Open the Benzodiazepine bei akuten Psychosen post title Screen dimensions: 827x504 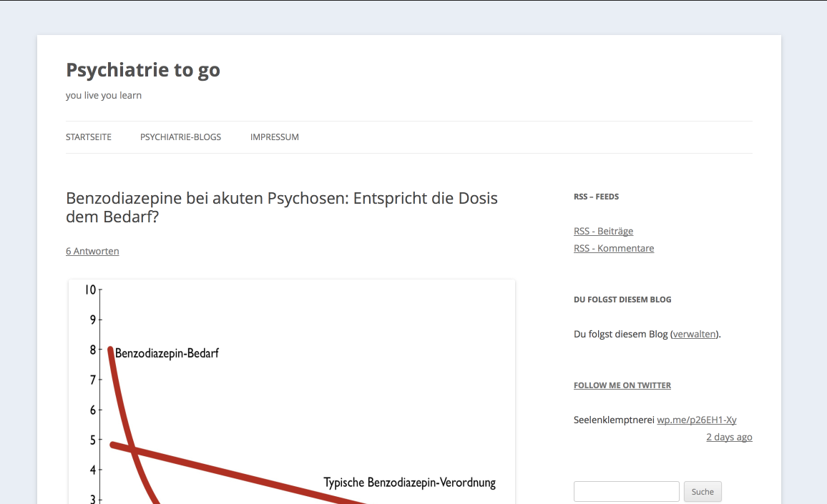pos(281,207)
